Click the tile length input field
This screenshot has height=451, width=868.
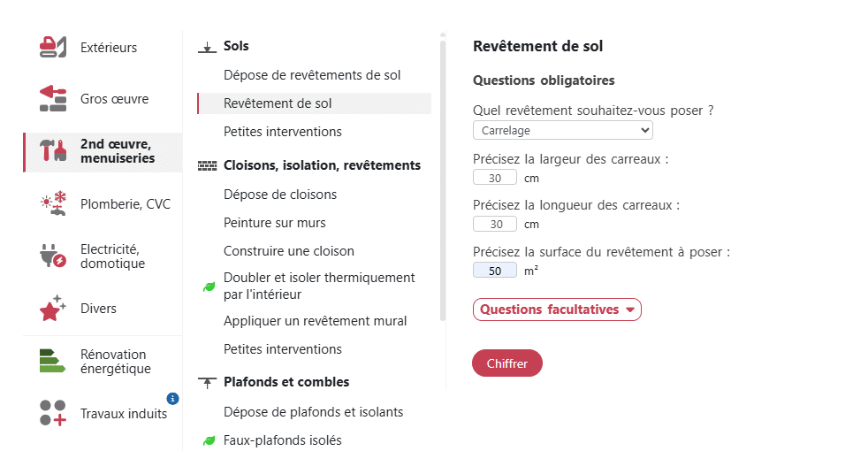495,225
